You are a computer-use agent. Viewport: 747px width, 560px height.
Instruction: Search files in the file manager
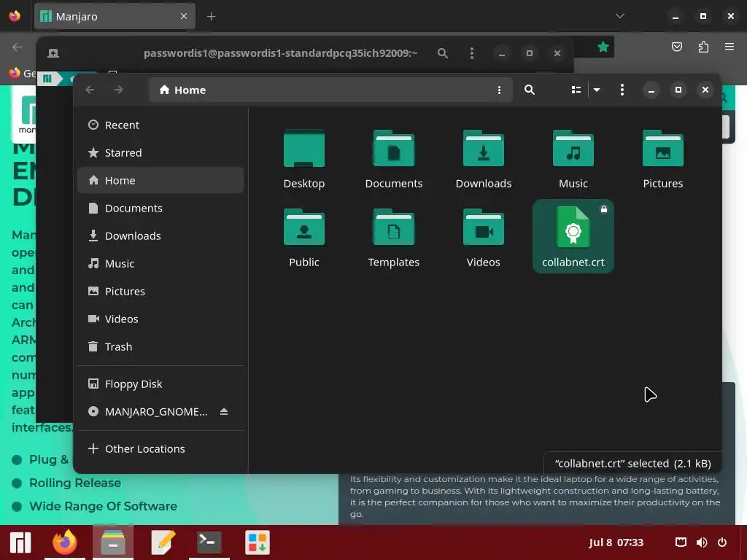coord(530,90)
